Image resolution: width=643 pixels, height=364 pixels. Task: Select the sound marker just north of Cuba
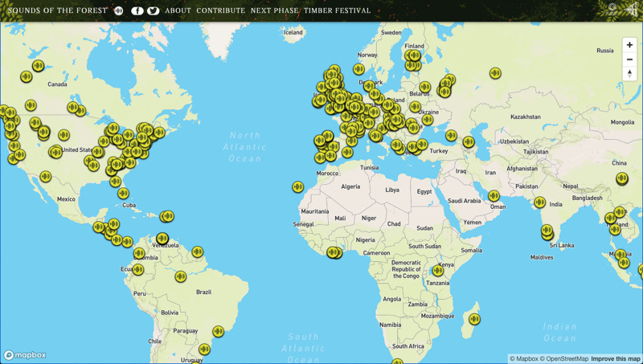point(123,193)
